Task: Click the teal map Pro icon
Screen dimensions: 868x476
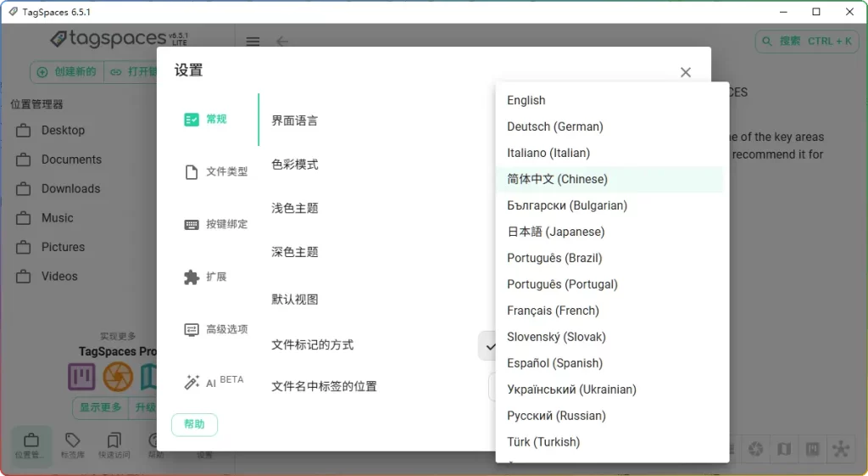Action: coord(148,378)
